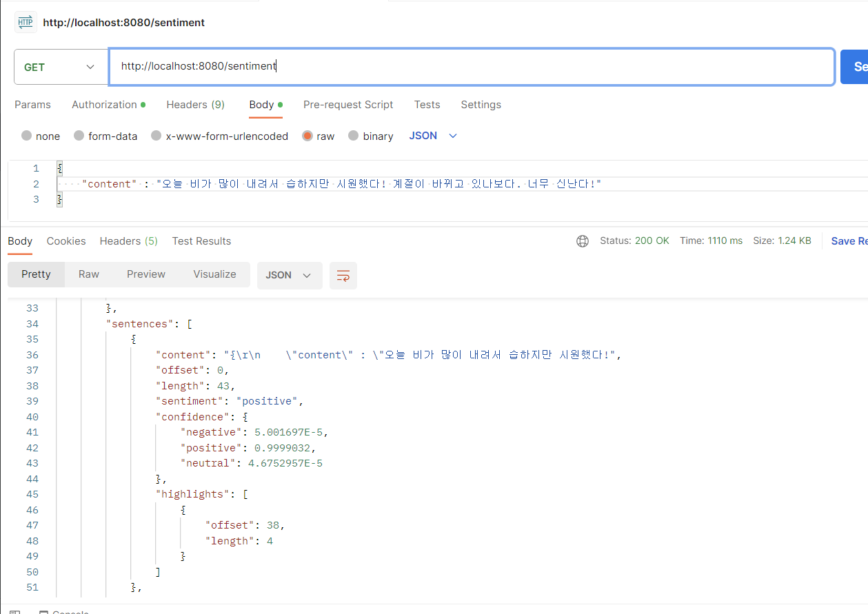Switch to the Headers (9) request tab
Screen dimensions: 868x614
pyautogui.click(x=195, y=105)
